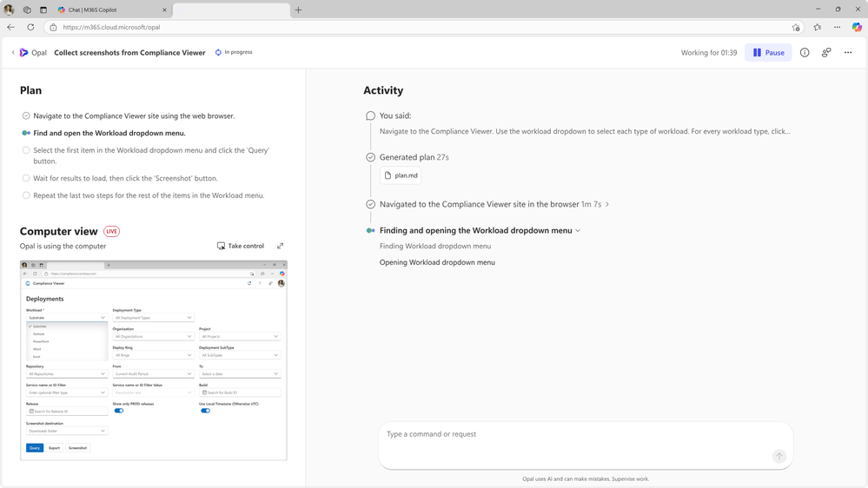Image resolution: width=868 pixels, height=488 pixels.
Task: Click the completed Navigate step check circle
Action: click(x=26, y=115)
